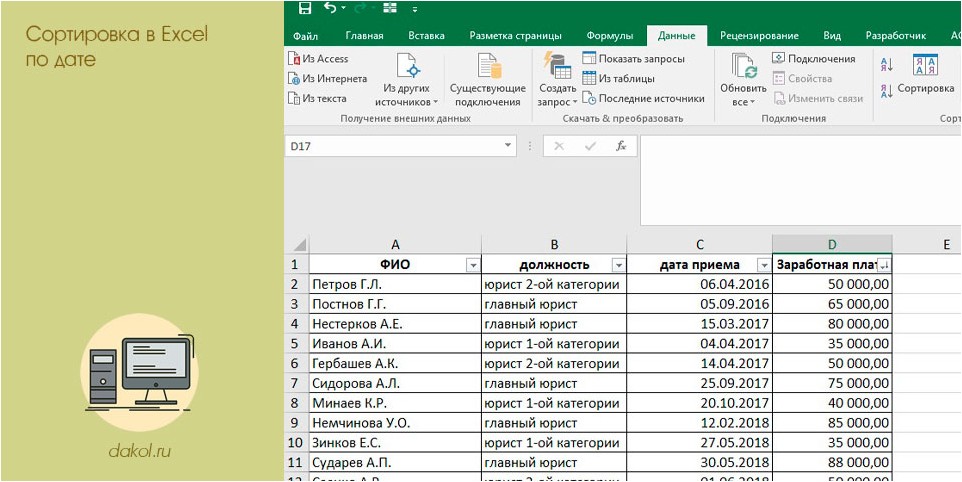Click the Enter checkmark in formula bar

pos(590,146)
